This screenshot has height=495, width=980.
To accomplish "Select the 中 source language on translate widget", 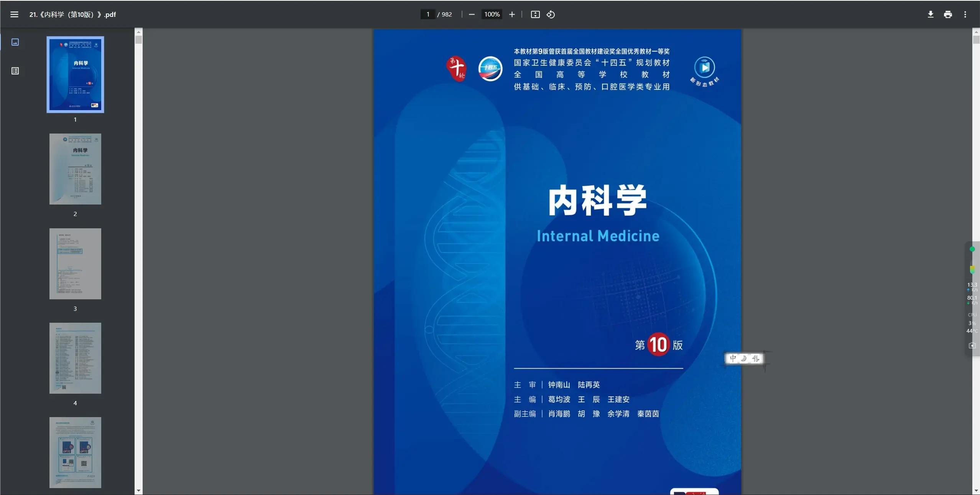I will point(733,358).
